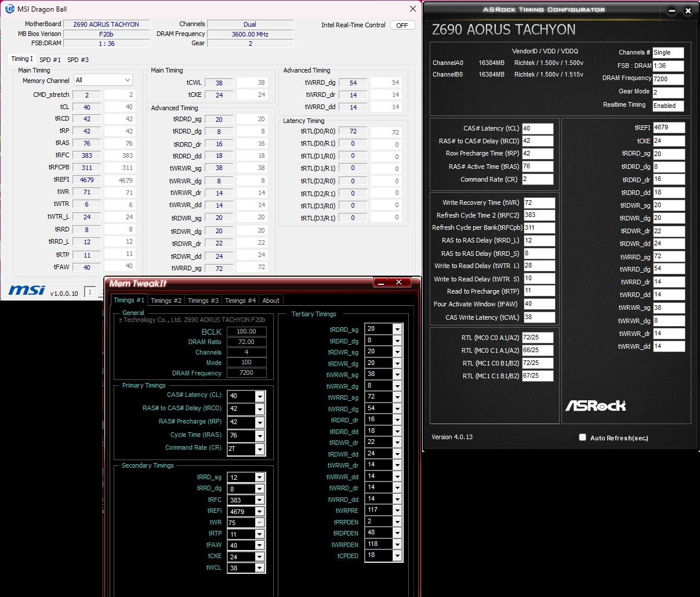Click the RTL (MC0 C0 A1/A2) field

click(x=538, y=337)
